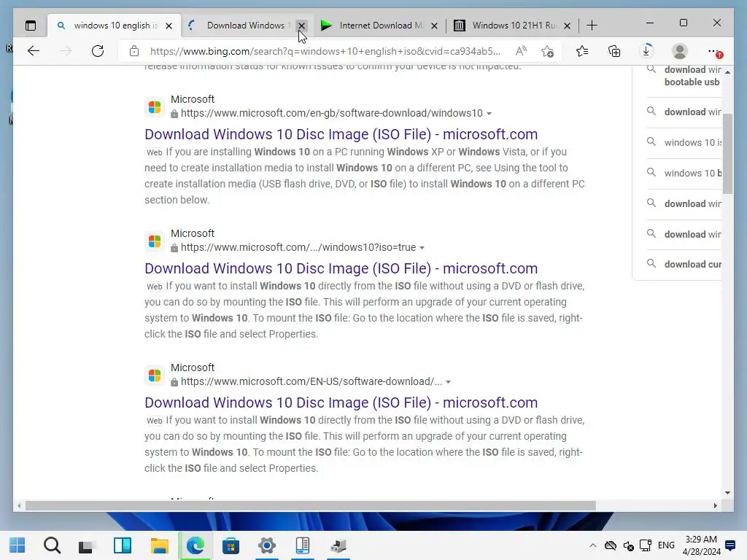The width and height of the screenshot is (747, 560).
Task: Click Microsoft logo of en-gb result
Action: click(155, 106)
